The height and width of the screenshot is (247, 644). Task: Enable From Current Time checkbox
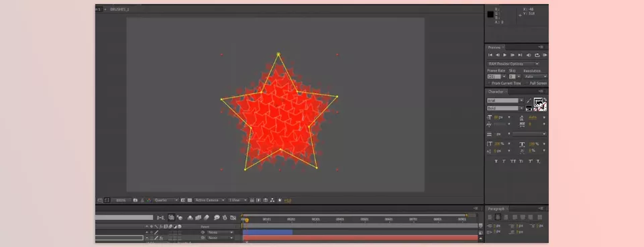pyautogui.click(x=489, y=83)
